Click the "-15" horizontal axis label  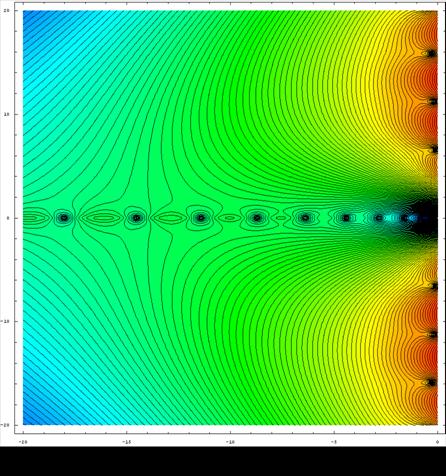coord(126,442)
